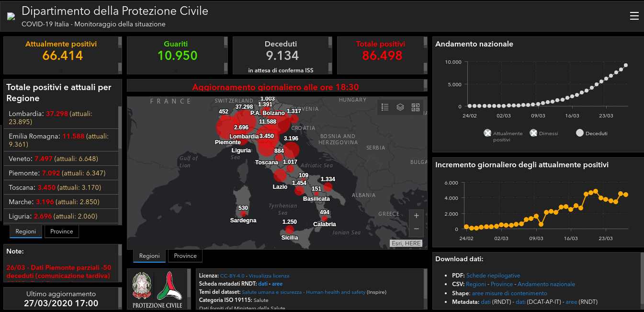Open the hamburger menu in the header
644x312 pixels.
tap(634, 16)
